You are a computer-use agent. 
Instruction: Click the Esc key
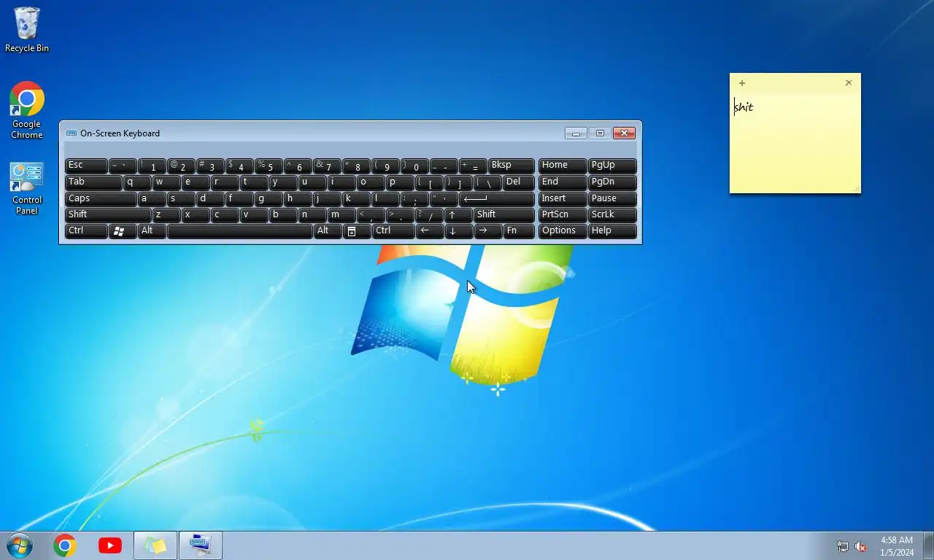[x=86, y=166]
